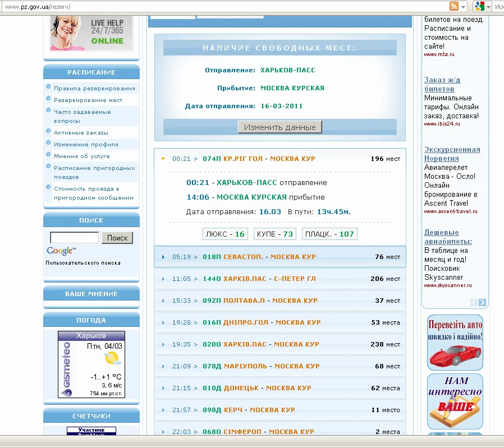Click the МОСКВА КУРСКАЯ arrival station text
Image resolution: width=504 pixels, height=448 pixels.
click(292, 88)
